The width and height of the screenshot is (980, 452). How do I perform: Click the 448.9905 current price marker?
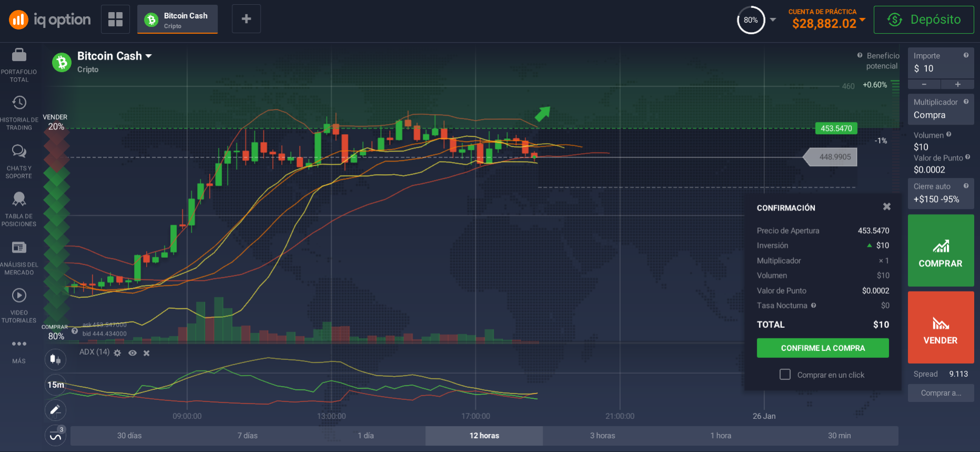pyautogui.click(x=831, y=157)
